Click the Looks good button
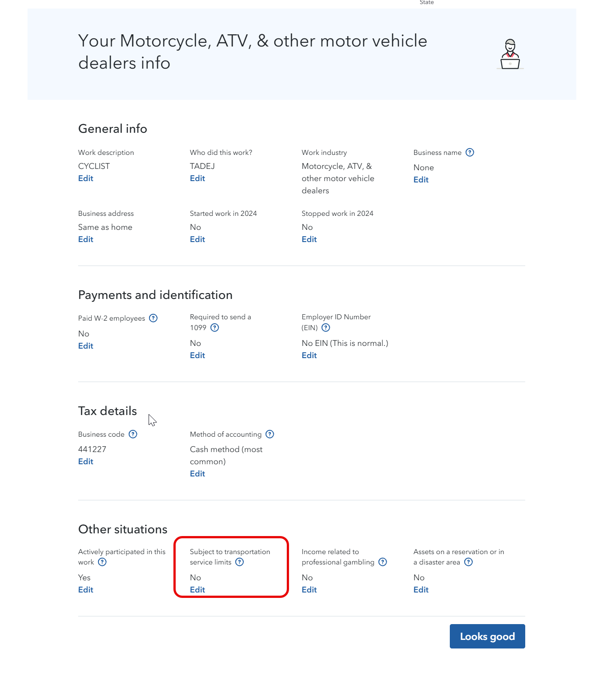 tap(487, 636)
